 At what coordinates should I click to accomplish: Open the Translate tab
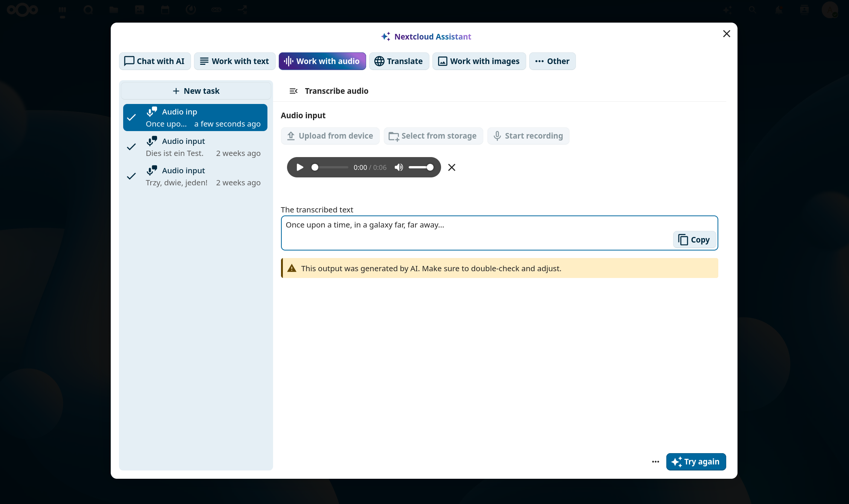tap(399, 61)
